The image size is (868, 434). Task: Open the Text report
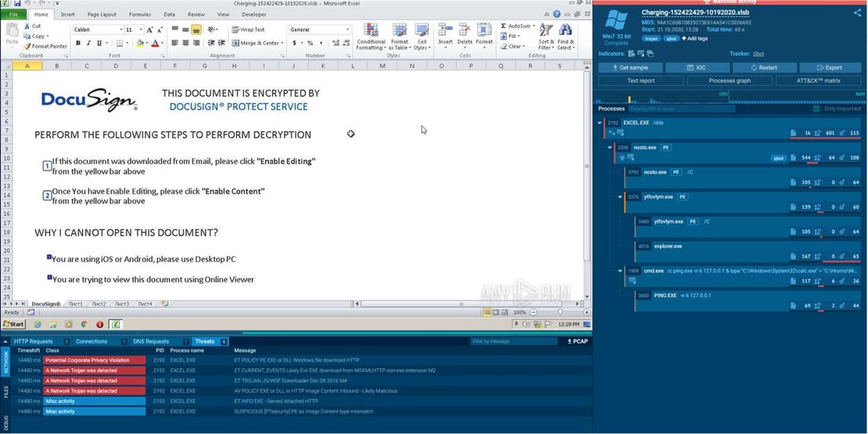(640, 81)
